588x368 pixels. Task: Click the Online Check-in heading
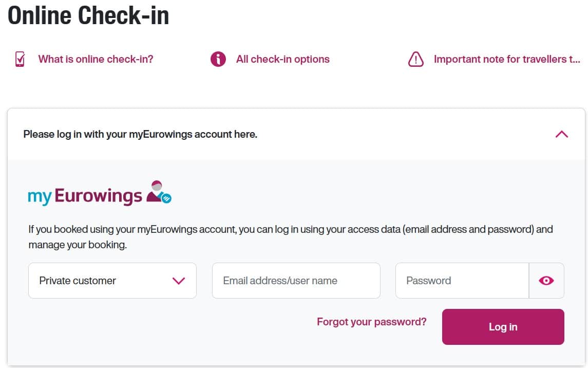coord(88,15)
